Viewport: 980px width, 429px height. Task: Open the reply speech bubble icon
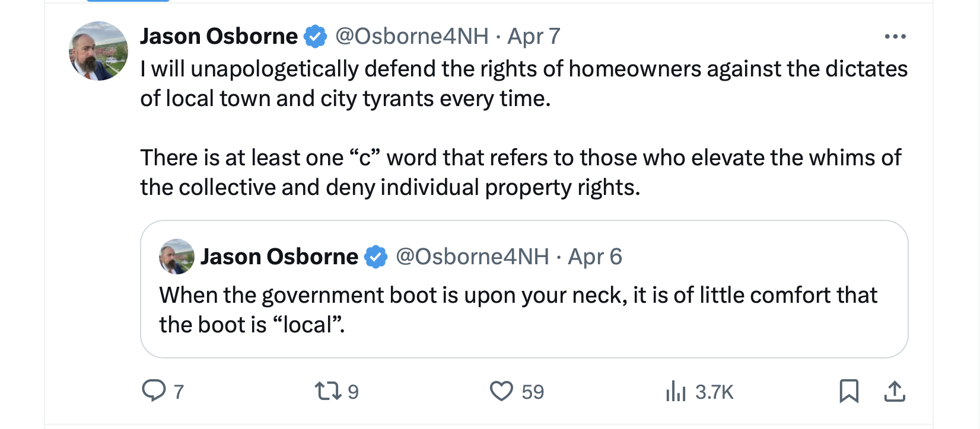coord(154,391)
